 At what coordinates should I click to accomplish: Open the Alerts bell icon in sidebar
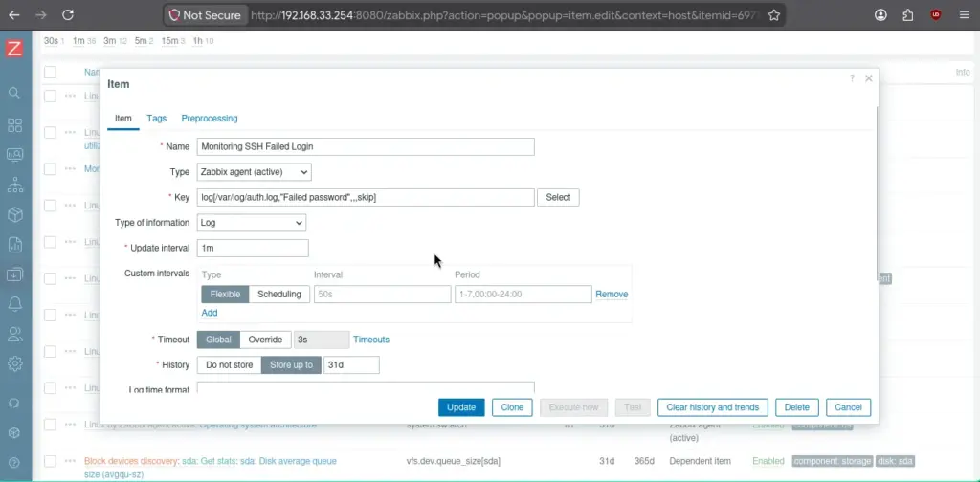15,303
